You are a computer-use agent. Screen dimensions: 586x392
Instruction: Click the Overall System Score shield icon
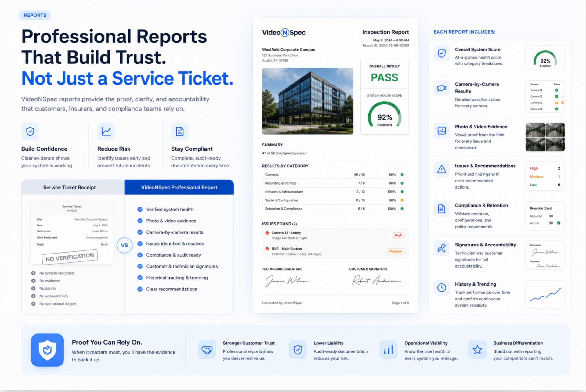pos(442,53)
